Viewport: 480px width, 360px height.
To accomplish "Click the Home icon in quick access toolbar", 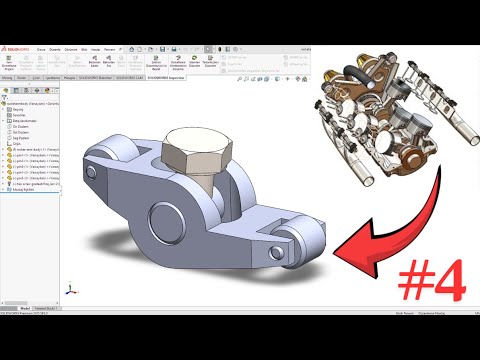I will pos(132,49).
